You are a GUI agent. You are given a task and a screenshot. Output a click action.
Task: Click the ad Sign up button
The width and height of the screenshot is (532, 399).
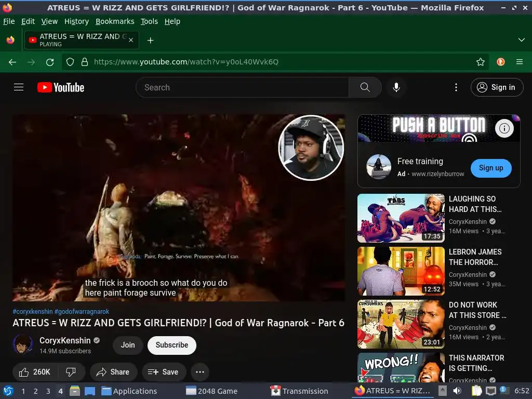coord(491,168)
